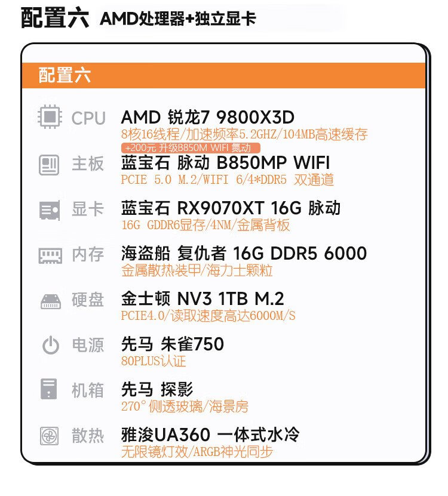
Task: Click the CPU chip icon
Action: pos(50,117)
